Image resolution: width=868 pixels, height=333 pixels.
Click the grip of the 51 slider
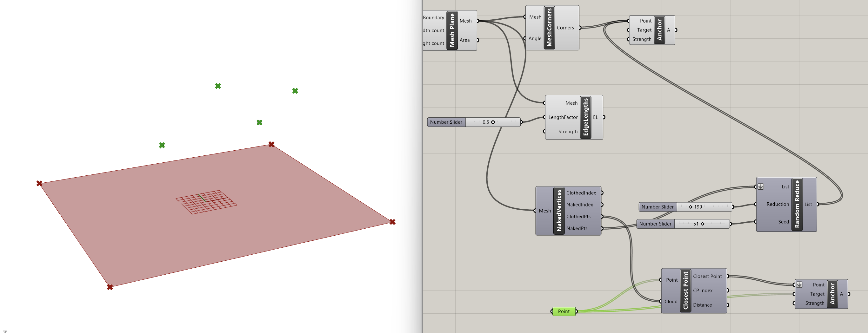pyautogui.click(x=703, y=224)
